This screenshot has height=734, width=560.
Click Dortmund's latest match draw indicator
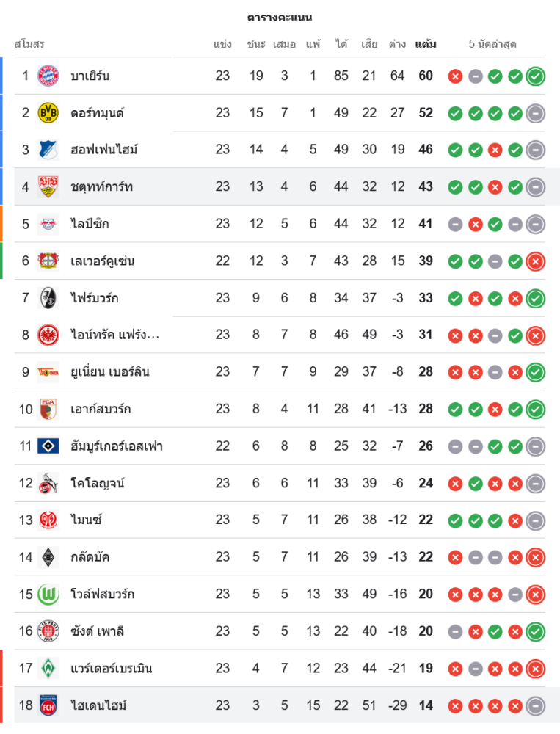pyautogui.click(x=535, y=113)
